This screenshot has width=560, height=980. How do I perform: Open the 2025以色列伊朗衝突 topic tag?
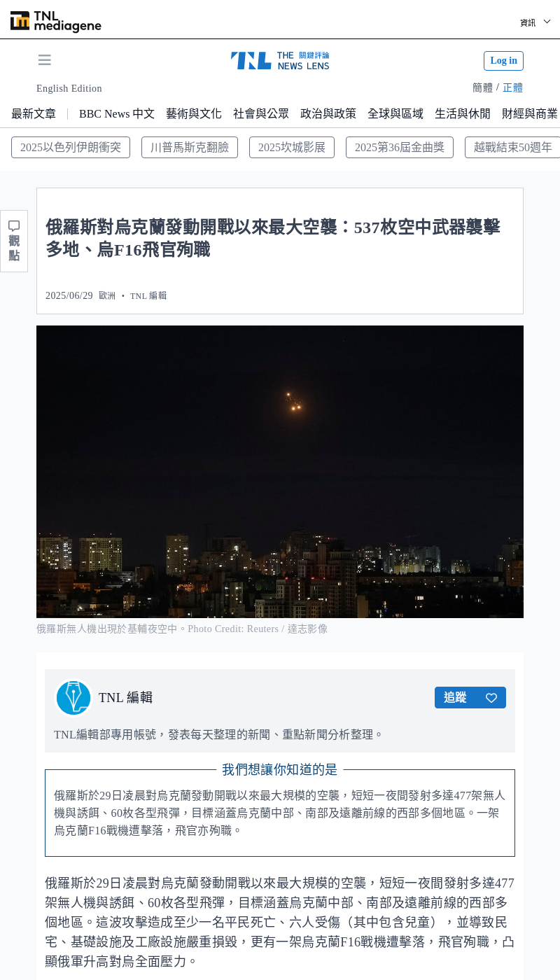pyautogui.click(x=71, y=147)
